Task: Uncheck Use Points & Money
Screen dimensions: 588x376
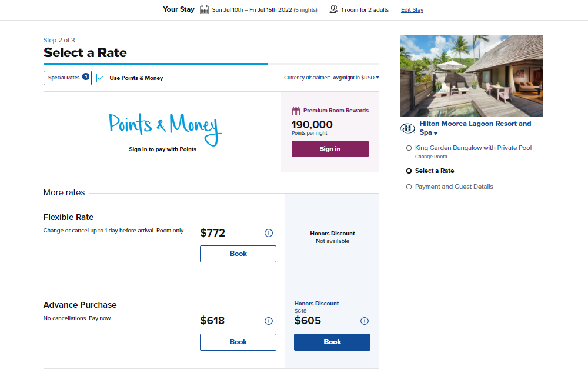Action: pos(101,77)
